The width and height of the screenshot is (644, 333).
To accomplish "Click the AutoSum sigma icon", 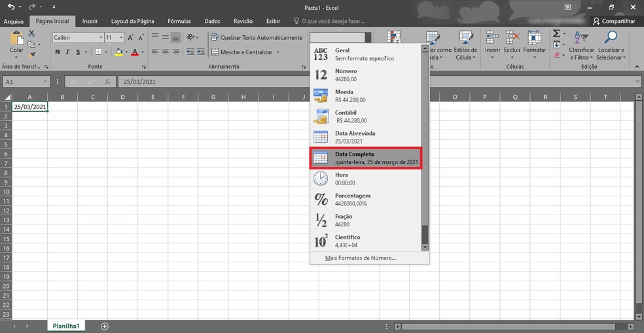I will (556, 34).
